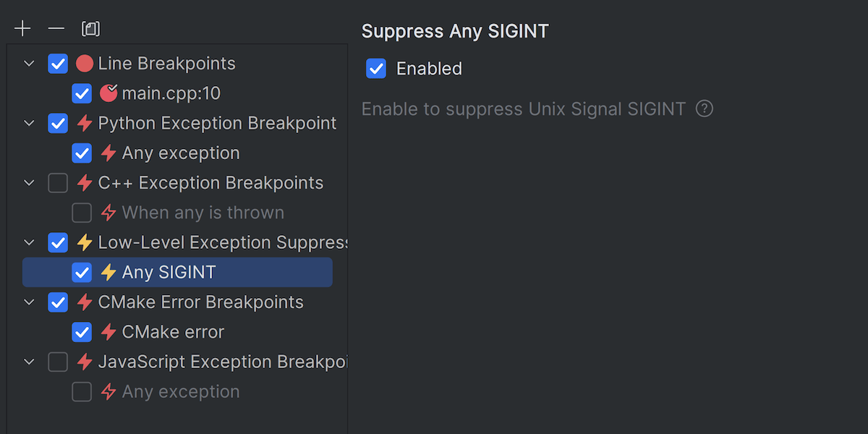Click the remove breakpoint minus icon
The width and height of the screenshot is (868, 434).
(x=56, y=29)
